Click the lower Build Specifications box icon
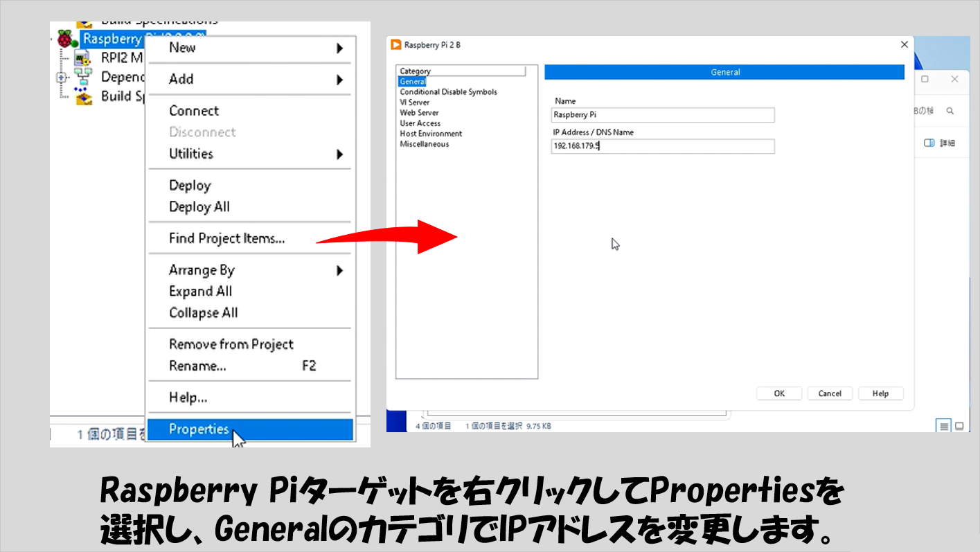The image size is (980, 552). coord(82,96)
